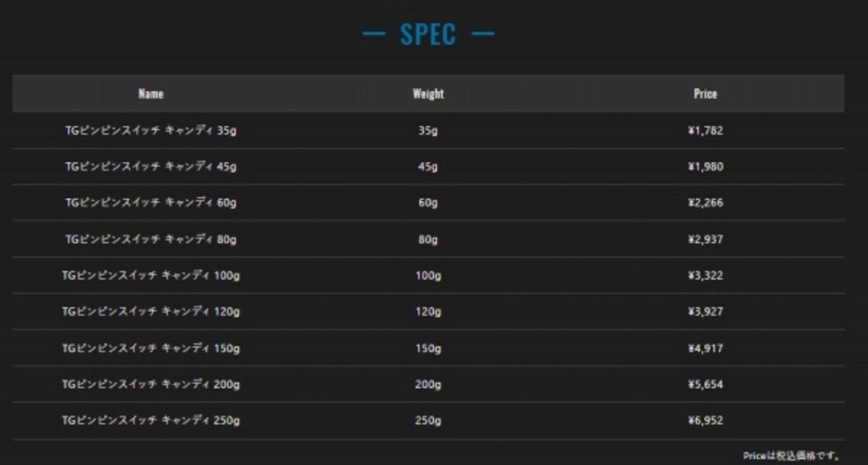Click the SPEC section heading
868x465 pixels.
click(x=428, y=35)
